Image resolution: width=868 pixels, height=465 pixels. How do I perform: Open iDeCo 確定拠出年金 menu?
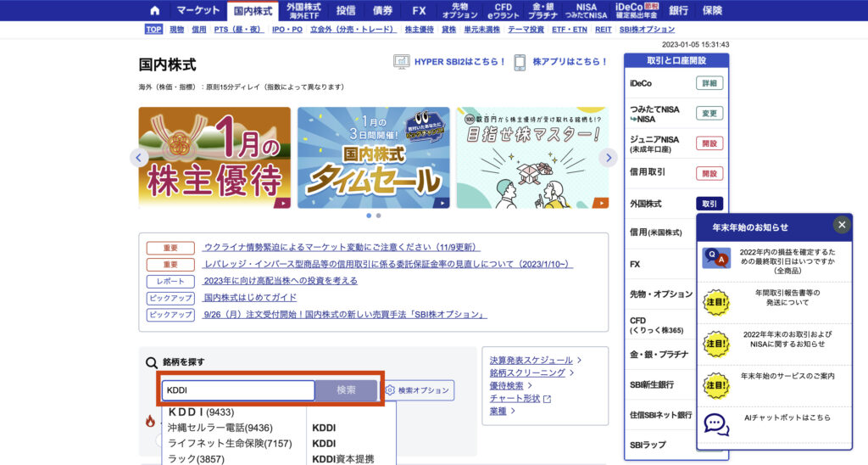[x=637, y=10]
